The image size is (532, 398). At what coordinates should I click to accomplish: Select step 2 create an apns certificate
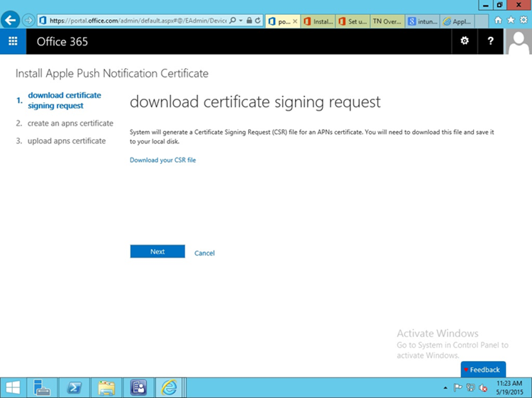coord(65,123)
